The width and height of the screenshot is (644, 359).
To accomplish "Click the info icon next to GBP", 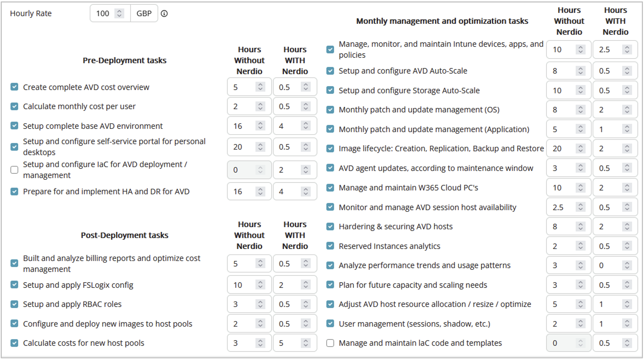I will coord(164,14).
